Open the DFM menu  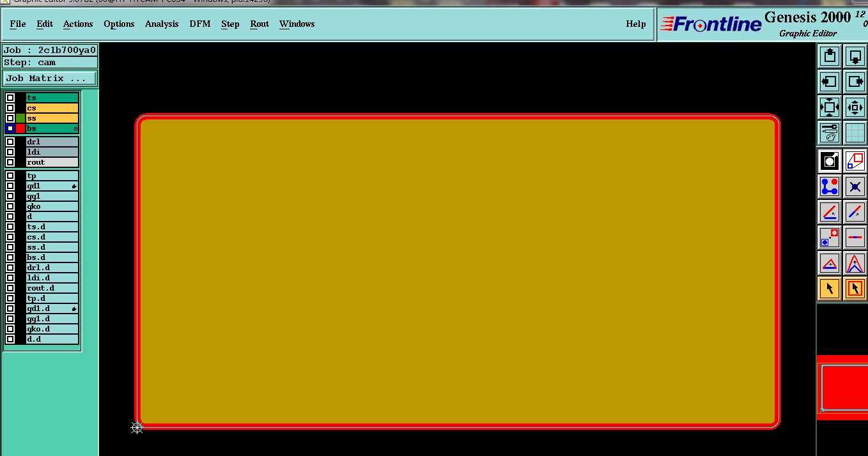pyautogui.click(x=200, y=24)
